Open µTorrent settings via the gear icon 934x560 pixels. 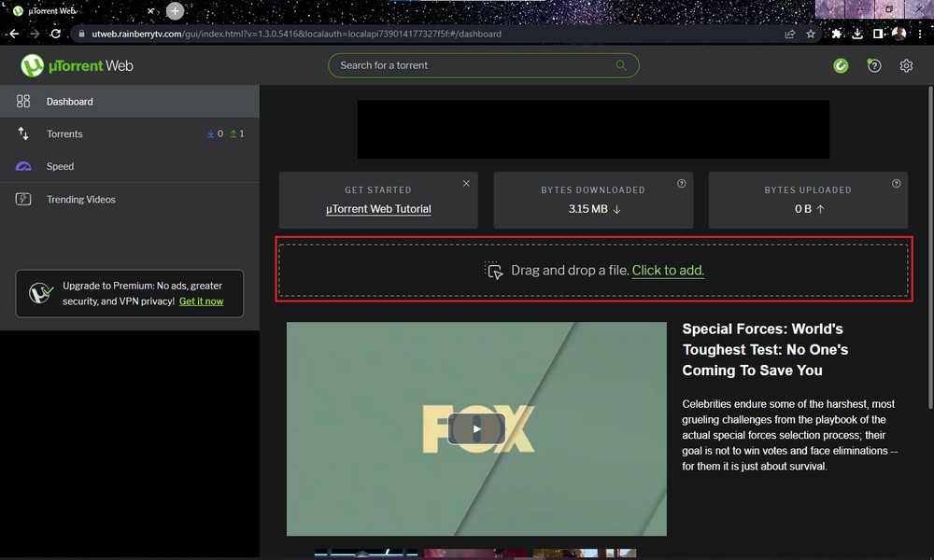coord(904,65)
